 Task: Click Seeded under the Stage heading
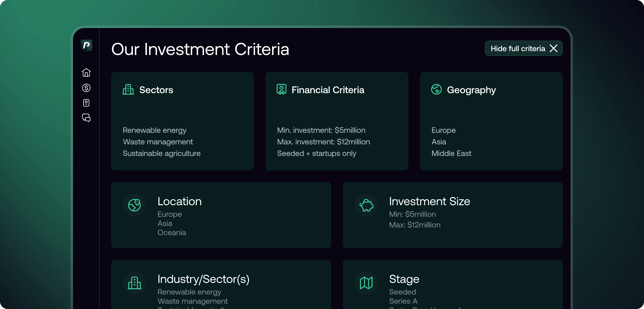[402, 292]
